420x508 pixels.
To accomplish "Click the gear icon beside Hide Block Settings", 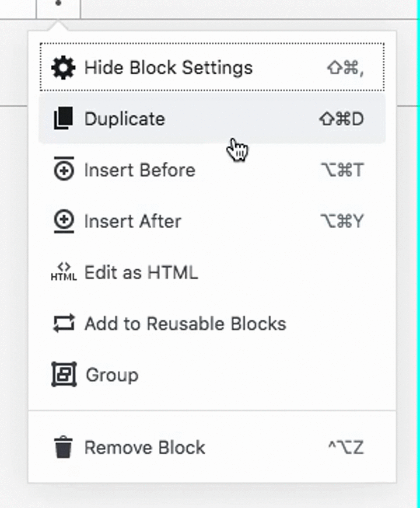I will [63, 67].
